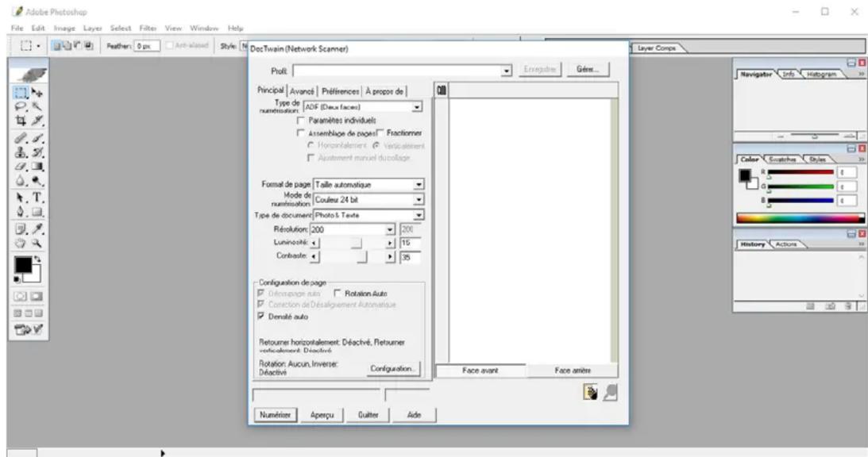This screenshot has height=457, width=868.
Task: Open the Image menu
Action: (64, 28)
